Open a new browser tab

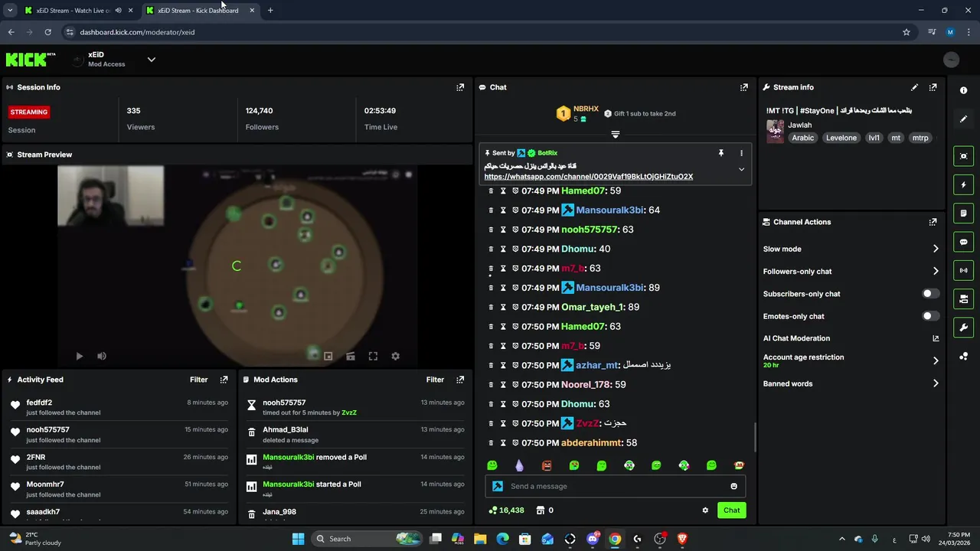tap(270, 11)
